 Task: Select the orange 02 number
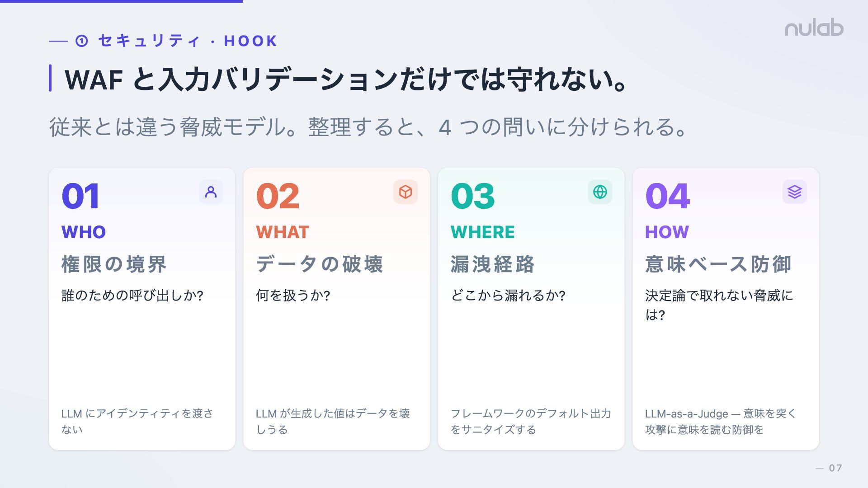pos(278,197)
